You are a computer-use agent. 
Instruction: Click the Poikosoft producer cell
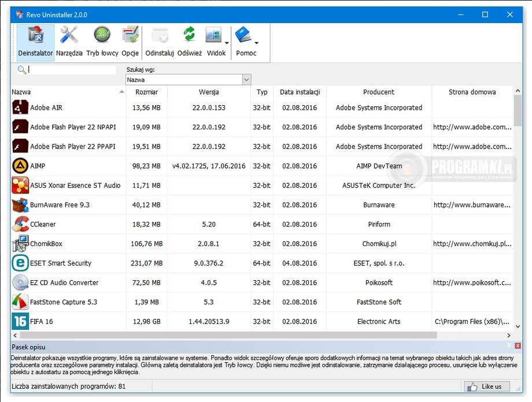click(379, 282)
